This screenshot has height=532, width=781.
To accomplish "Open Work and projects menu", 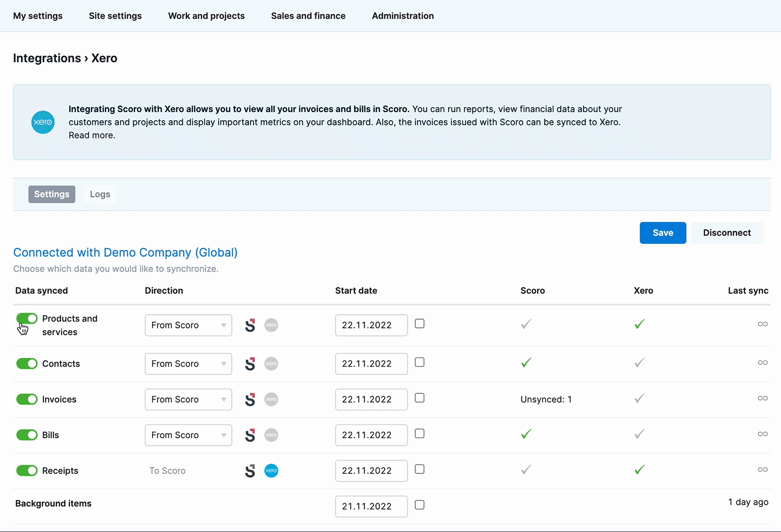I will tap(206, 16).
